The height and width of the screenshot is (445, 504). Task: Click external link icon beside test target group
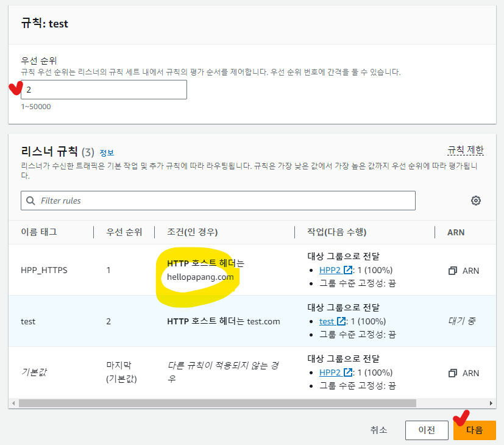click(341, 321)
